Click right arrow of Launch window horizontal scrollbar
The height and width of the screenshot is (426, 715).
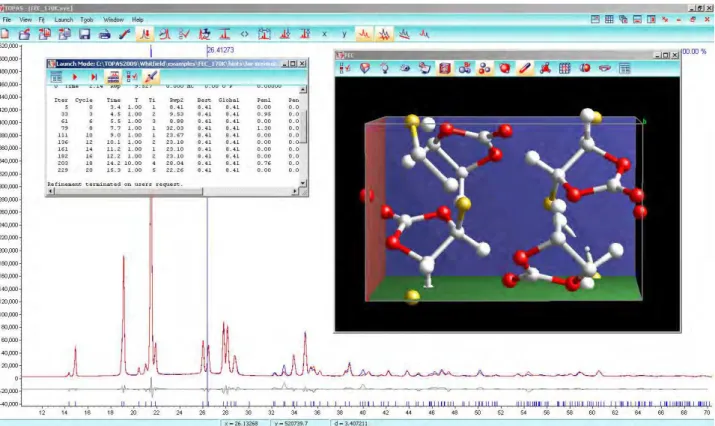click(295, 192)
